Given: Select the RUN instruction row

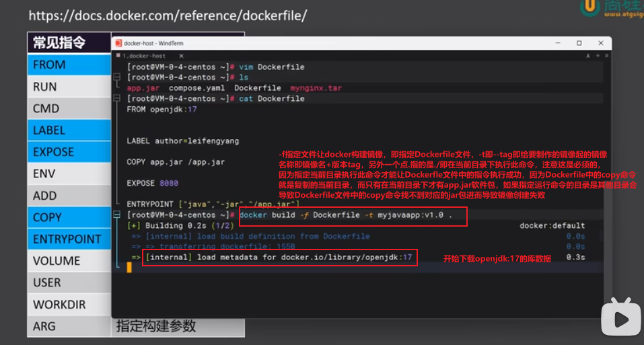Looking at the screenshot, I should tap(69, 87).
